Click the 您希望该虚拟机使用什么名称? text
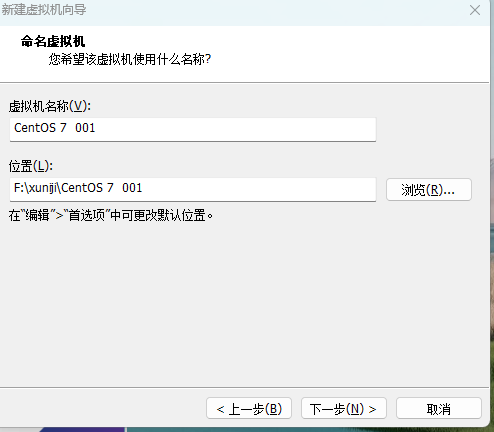494x432 pixels. [x=130, y=59]
